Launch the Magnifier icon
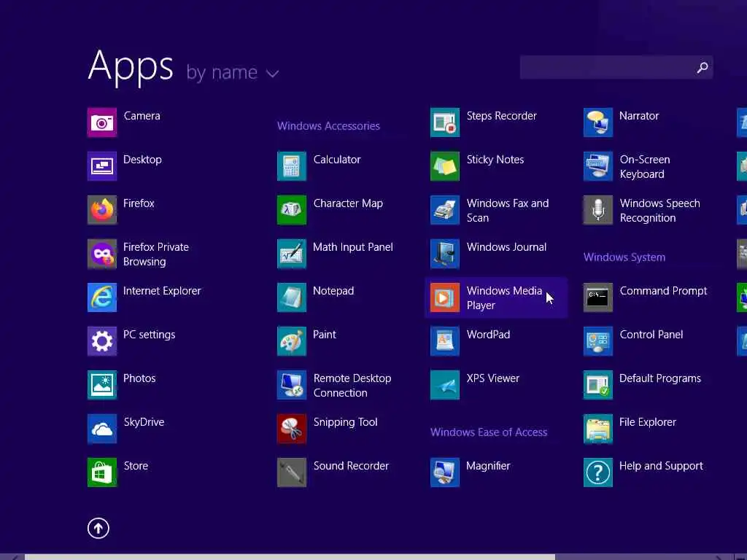747x560 pixels. (445, 472)
